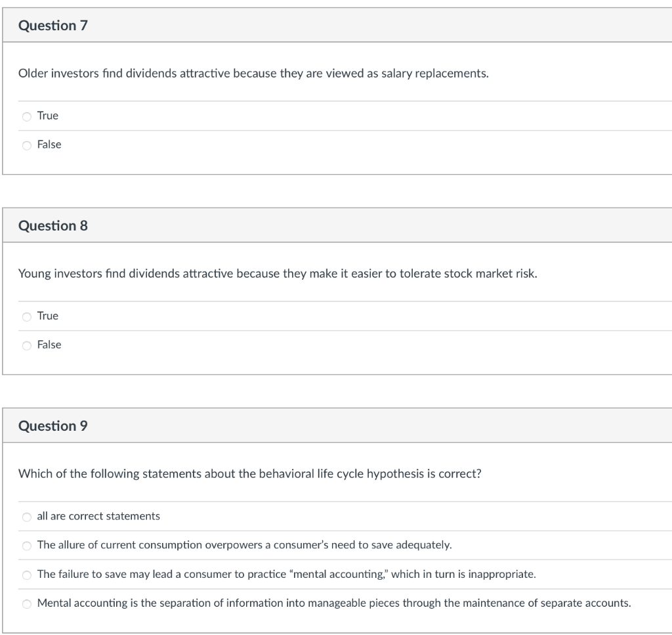Click the 'allure of current consumption' answer text

244,545
